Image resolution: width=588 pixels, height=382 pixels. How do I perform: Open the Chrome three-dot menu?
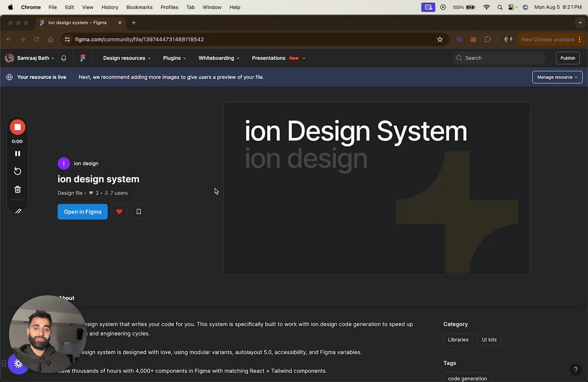580,40
